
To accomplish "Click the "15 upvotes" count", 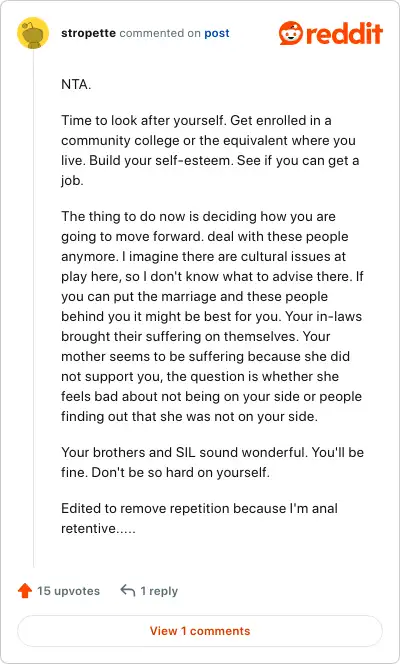I will (x=69, y=591).
